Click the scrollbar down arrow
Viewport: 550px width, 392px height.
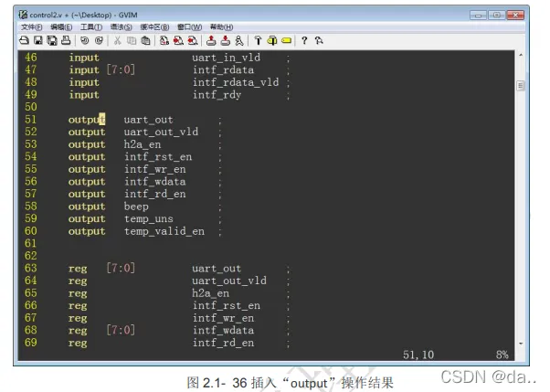(521, 344)
